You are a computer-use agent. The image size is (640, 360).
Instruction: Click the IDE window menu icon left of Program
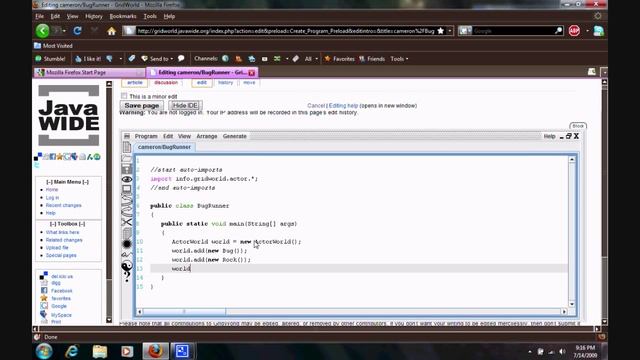pyautogui.click(x=127, y=136)
